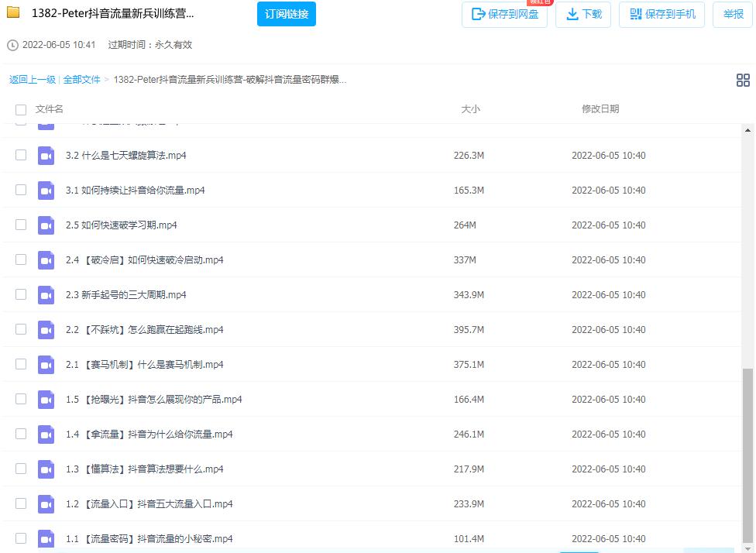Go back via 返回上一级 link
This screenshot has height=553, width=756.
tap(33, 80)
